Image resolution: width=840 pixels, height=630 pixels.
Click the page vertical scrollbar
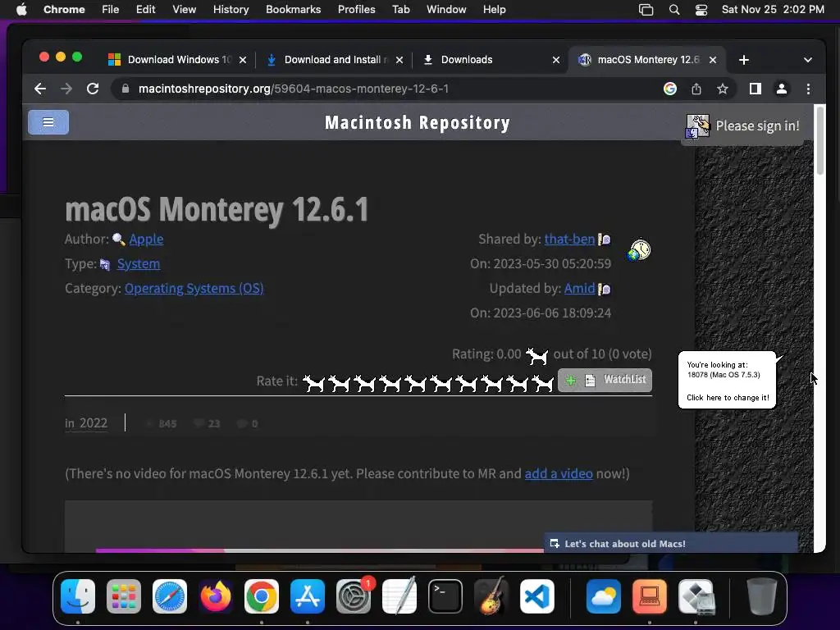[819, 140]
